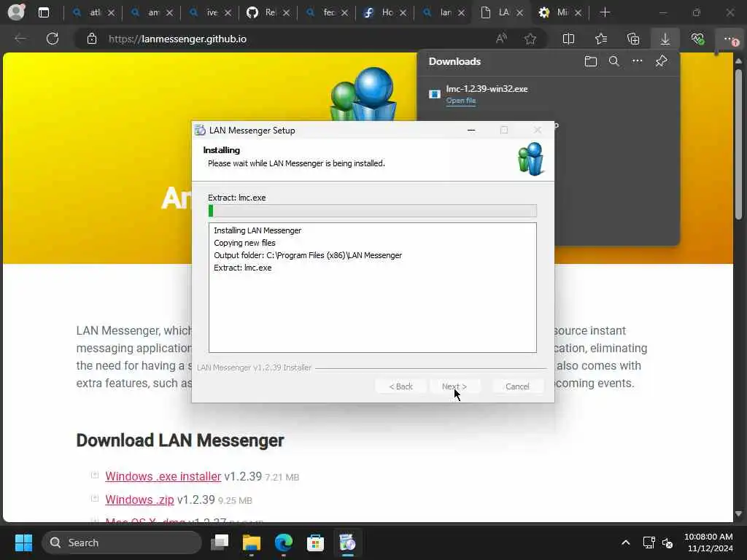
Task: Click the browser back arrow
Action: pyautogui.click(x=20, y=39)
